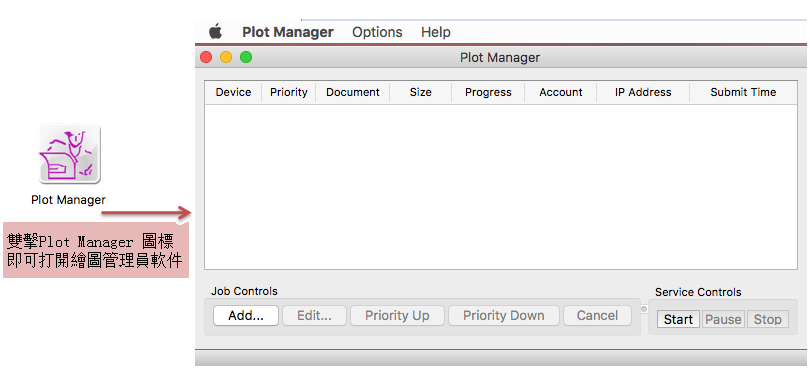810x368 pixels.
Task: Sort by the Priority column header
Action: coord(289,93)
